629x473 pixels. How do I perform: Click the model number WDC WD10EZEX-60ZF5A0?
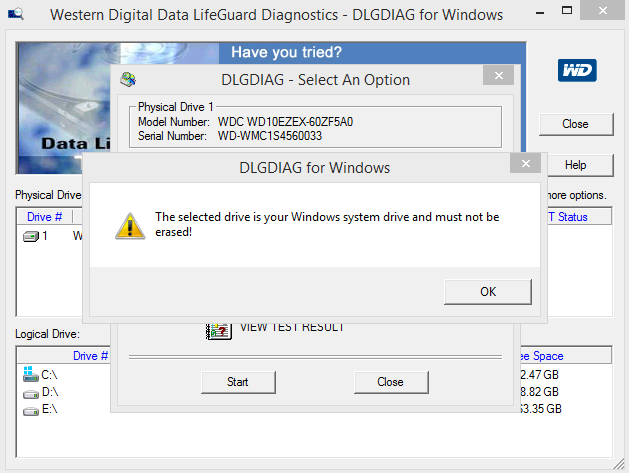click(285, 122)
